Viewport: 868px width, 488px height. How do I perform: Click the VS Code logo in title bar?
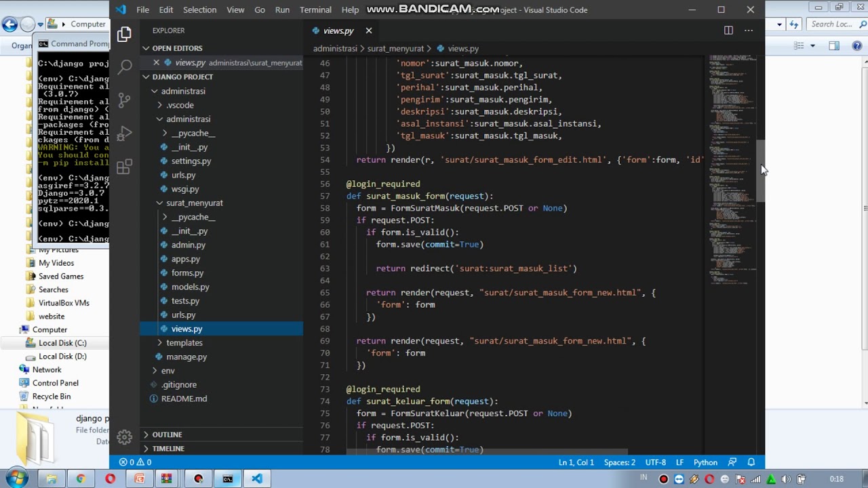pos(121,9)
